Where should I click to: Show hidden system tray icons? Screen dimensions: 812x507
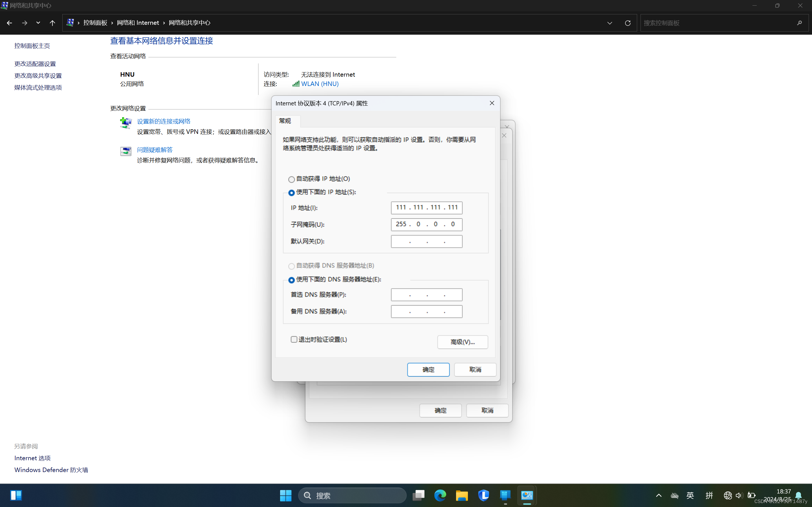[659, 495]
